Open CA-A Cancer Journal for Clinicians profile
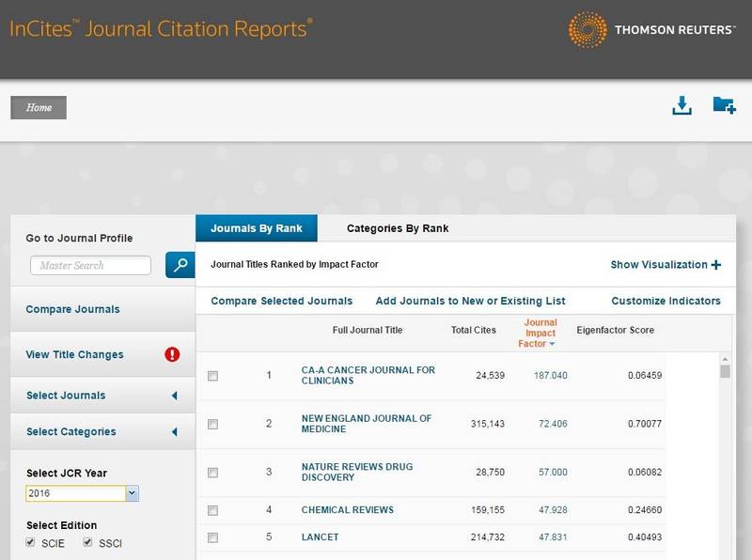752x560 pixels. point(368,376)
